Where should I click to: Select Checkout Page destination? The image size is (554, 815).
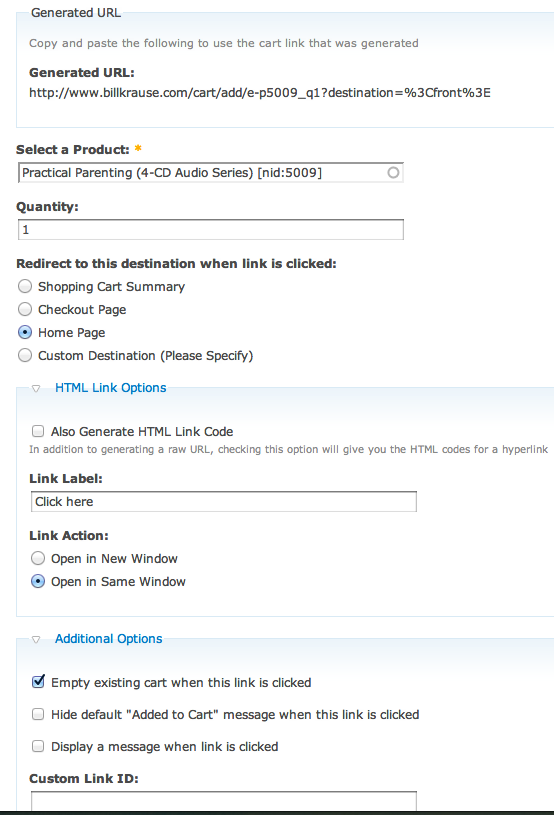(x=25, y=309)
